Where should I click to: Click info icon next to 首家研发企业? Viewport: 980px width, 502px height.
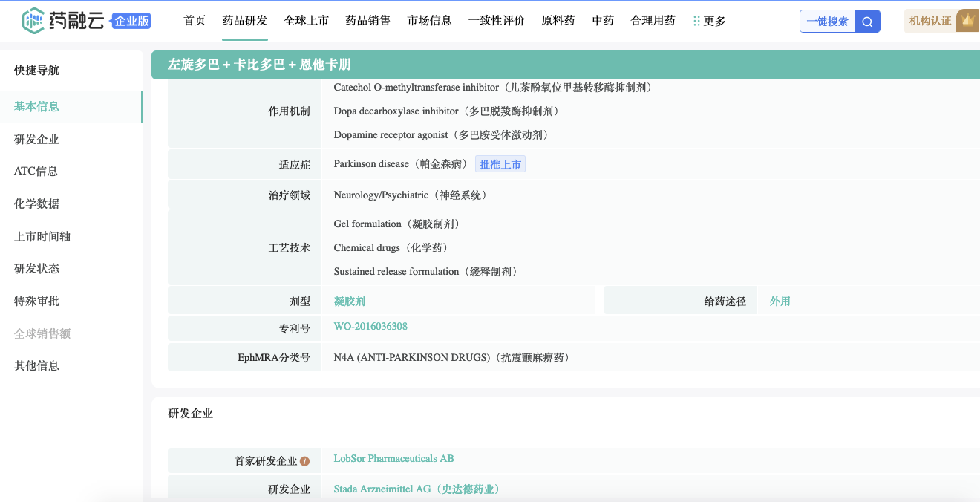point(304,461)
